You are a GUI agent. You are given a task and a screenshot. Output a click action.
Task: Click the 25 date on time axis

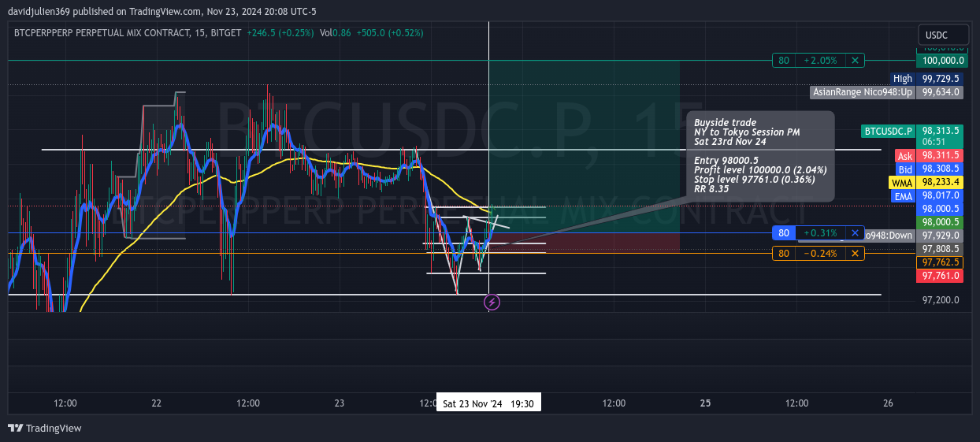point(705,403)
